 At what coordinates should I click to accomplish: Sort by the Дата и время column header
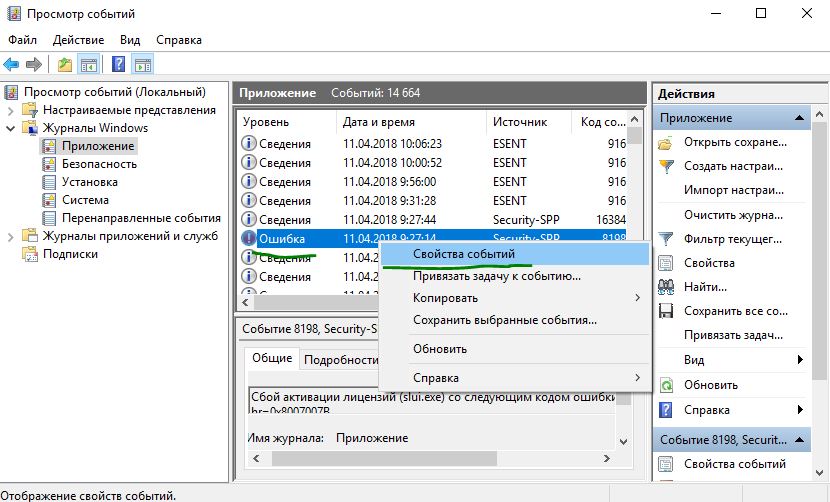point(411,122)
